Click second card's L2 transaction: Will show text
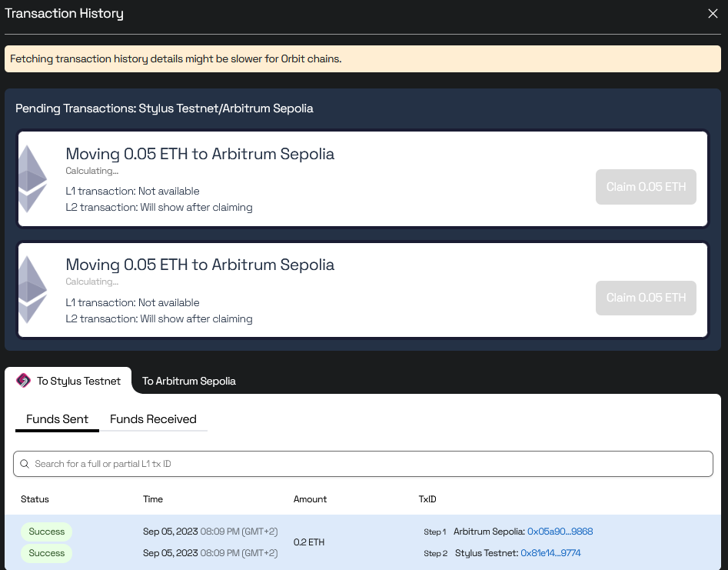The image size is (728, 570). 159,318
